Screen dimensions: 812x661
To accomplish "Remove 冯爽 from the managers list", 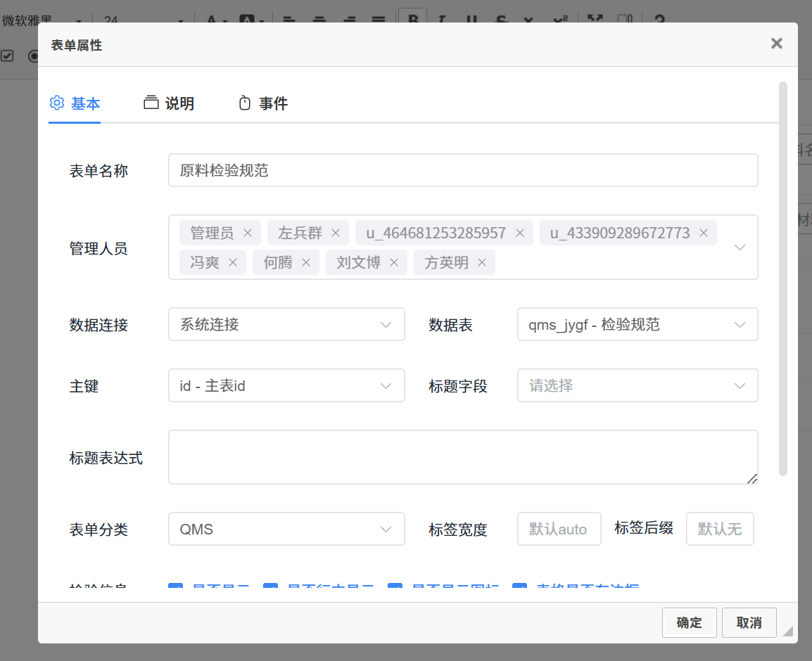I will click(x=233, y=262).
